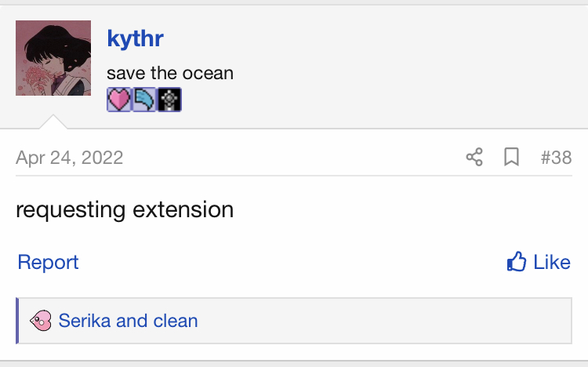Report this post

pyautogui.click(x=48, y=262)
